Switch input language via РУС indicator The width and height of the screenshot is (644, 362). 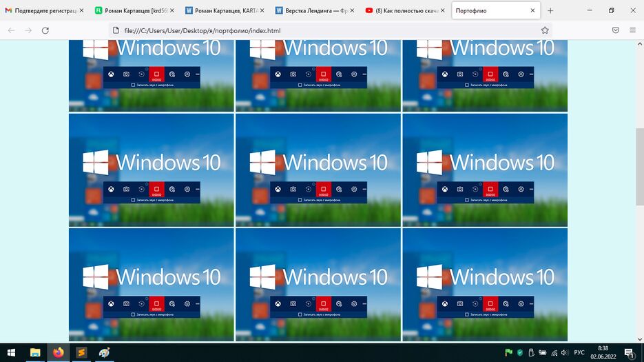(579, 352)
